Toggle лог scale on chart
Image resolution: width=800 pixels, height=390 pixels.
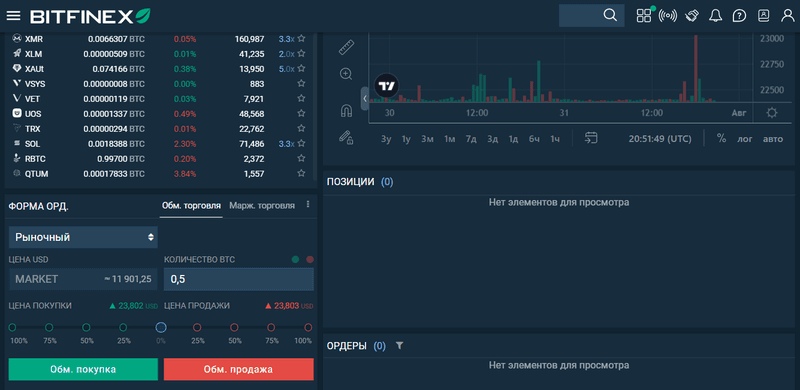pyautogui.click(x=745, y=139)
